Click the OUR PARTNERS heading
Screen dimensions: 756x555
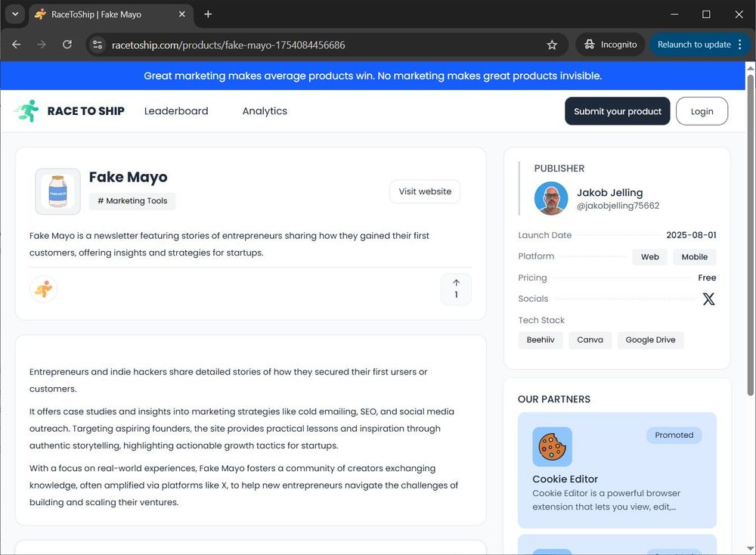click(x=554, y=399)
